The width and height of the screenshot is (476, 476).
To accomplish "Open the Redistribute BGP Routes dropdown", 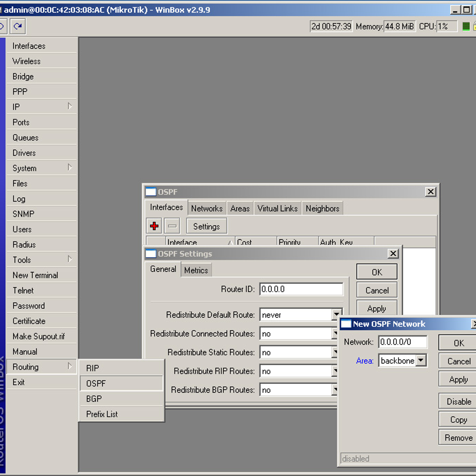I will pos(335,390).
